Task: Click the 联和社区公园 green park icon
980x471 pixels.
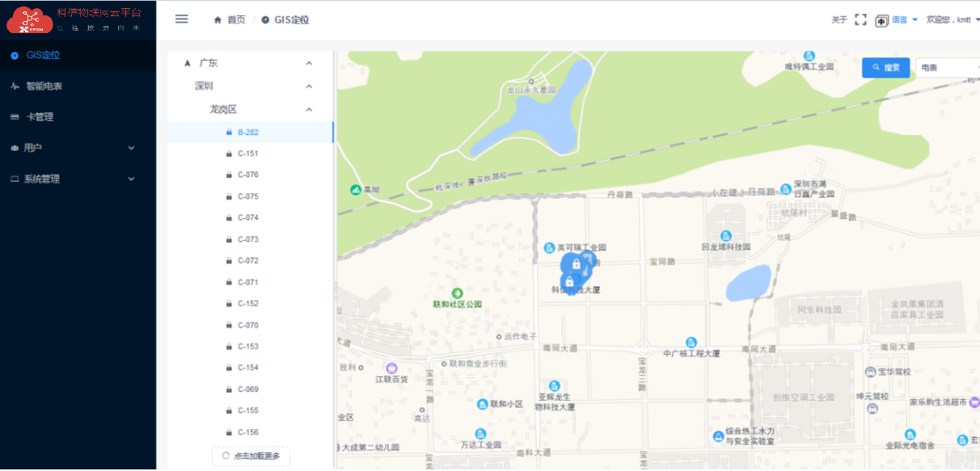Action: point(458,292)
